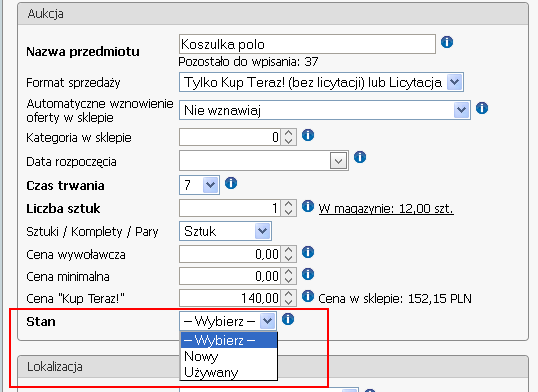Open the Data rozpoczęcia date picker
The image size is (538, 392).
point(338,161)
